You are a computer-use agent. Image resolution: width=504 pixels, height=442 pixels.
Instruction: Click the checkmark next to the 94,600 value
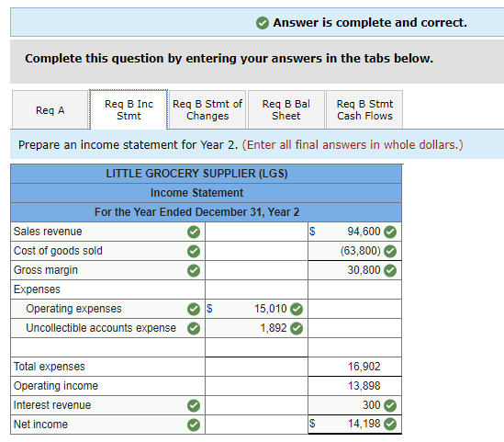tap(390, 232)
